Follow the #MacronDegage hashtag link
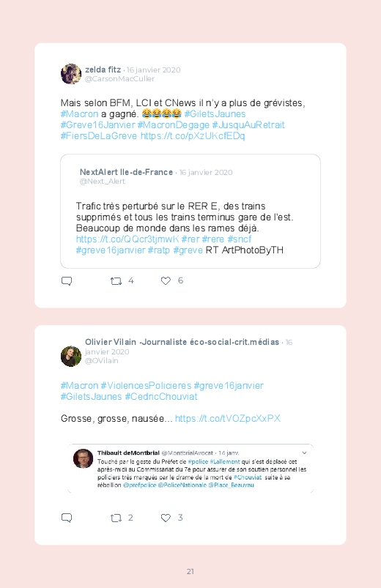 [x=173, y=125]
